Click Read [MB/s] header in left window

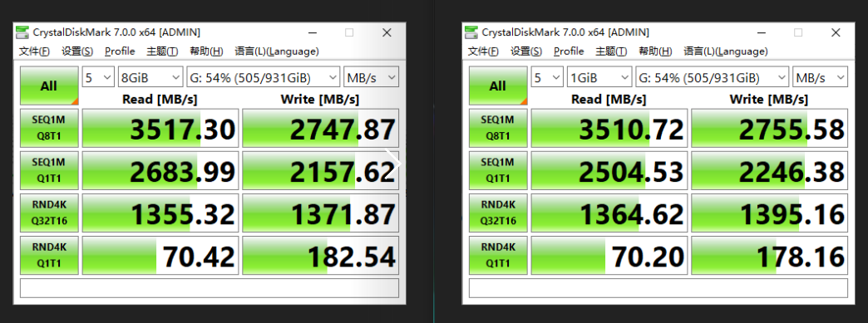point(160,100)
